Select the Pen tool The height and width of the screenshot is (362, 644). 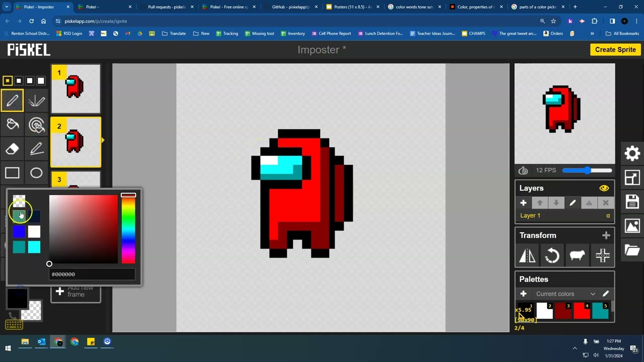[12, 101]
